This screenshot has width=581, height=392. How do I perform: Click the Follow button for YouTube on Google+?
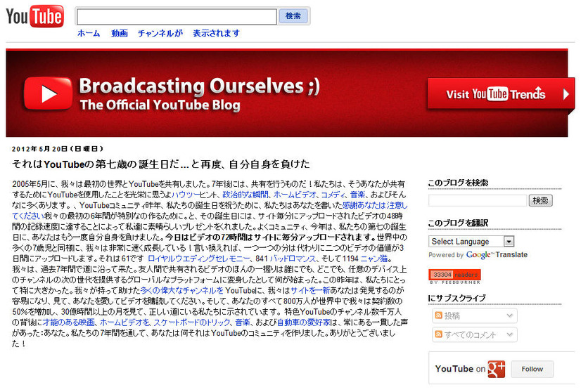(x=532, y=369)
